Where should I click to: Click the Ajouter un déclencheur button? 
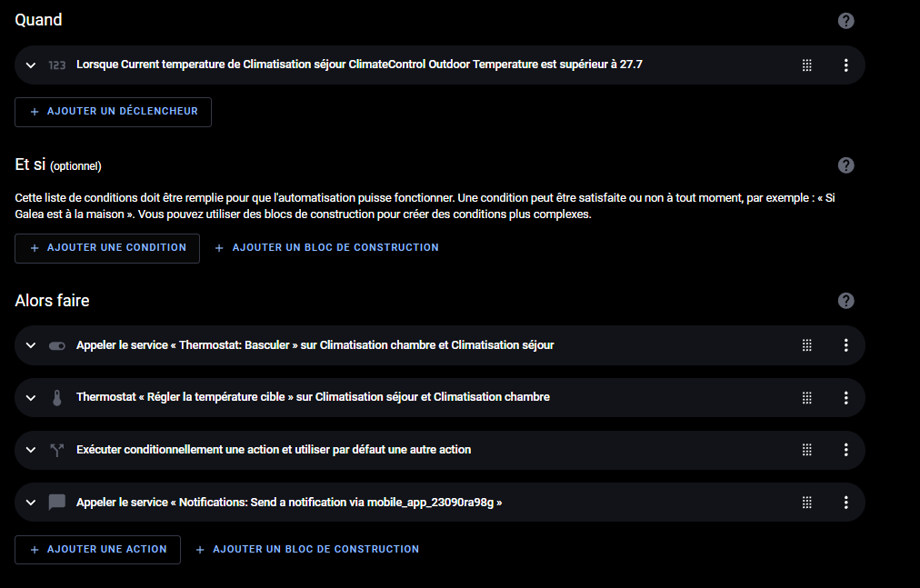coord(113,111)
